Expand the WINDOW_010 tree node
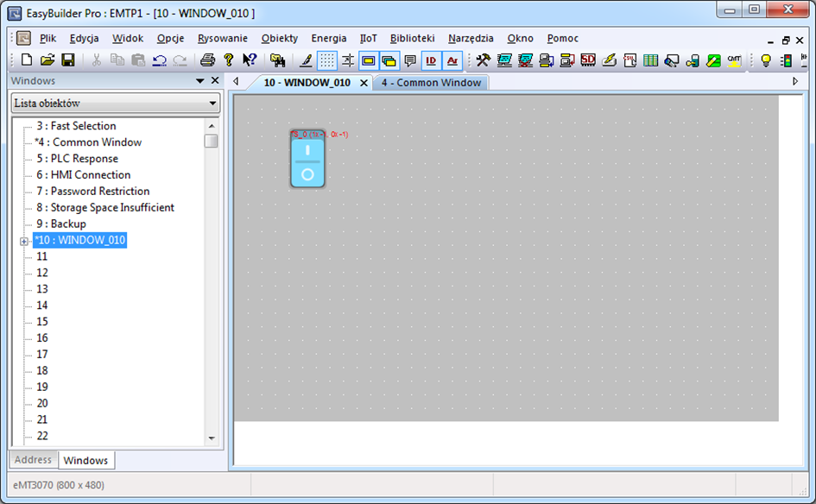This screenshot has height=504, width=816. click(24, 241)
